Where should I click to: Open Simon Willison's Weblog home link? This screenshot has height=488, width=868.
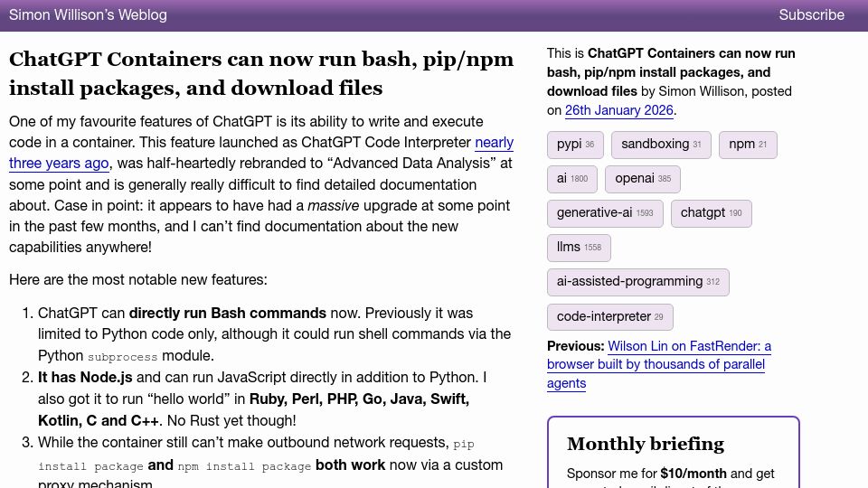[88, 15]
